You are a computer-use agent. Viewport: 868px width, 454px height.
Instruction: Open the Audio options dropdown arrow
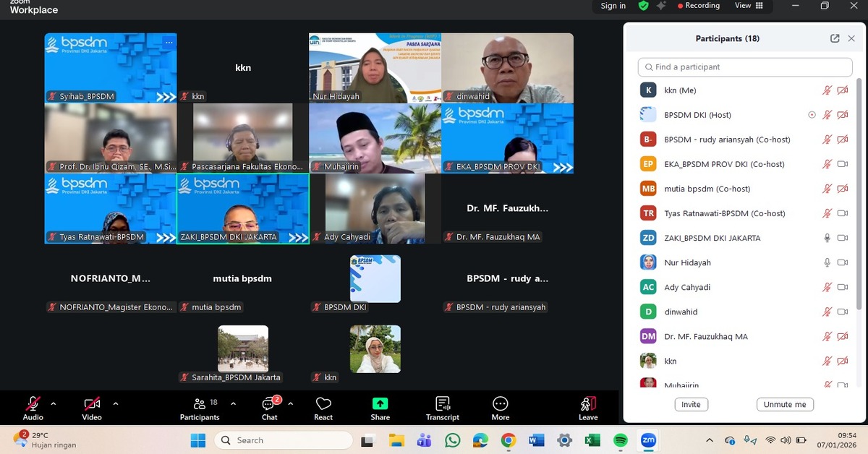pos(52,403)
